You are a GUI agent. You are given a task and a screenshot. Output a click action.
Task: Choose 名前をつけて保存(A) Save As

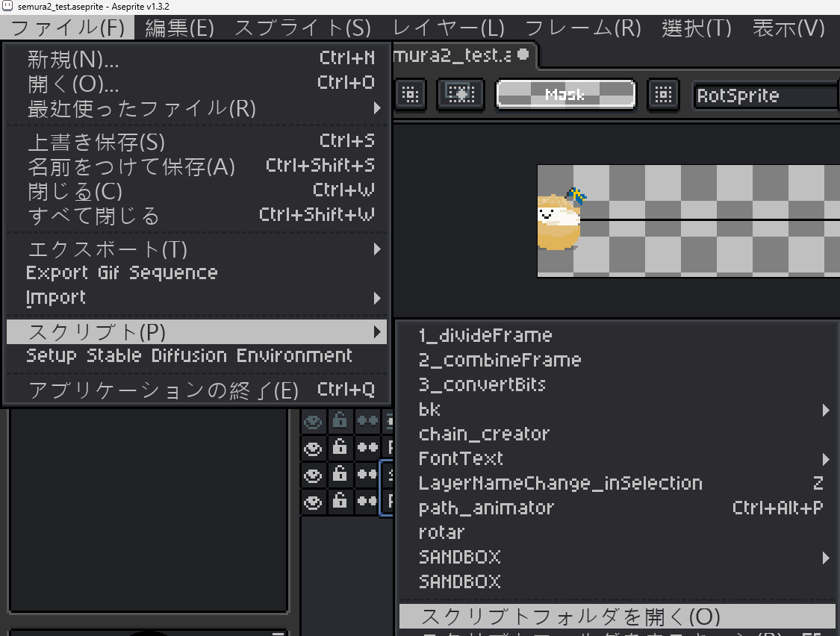pyautogui.click(x=196, y=166)
